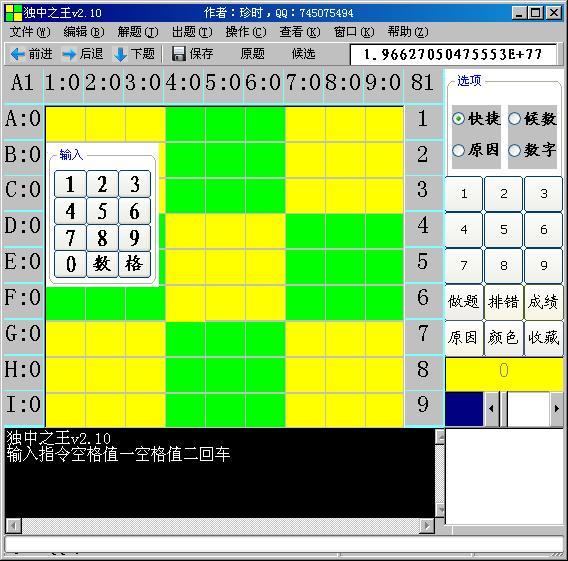Click the 排错 button
The height and width of the screenshot is (561, 568).
[504, 301]
